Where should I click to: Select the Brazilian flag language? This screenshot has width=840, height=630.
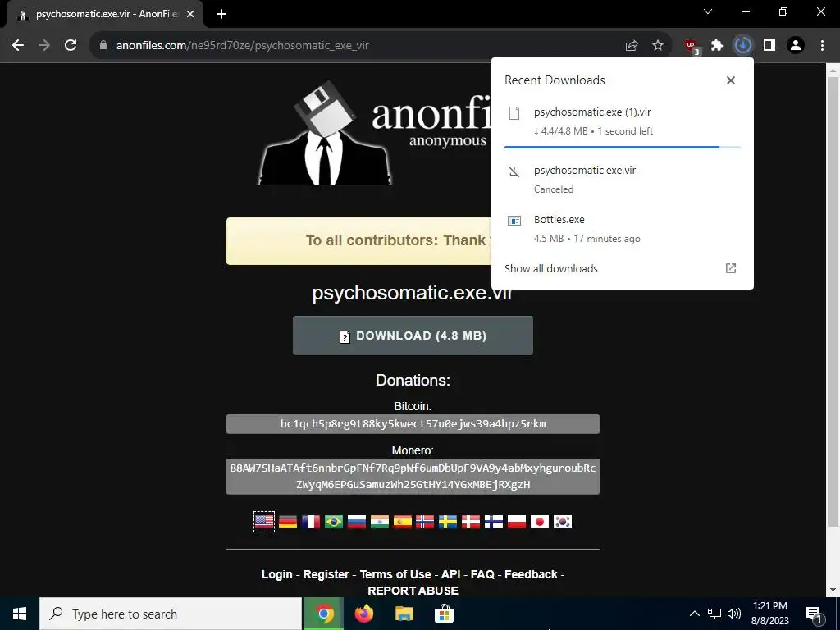pos(334,522)
